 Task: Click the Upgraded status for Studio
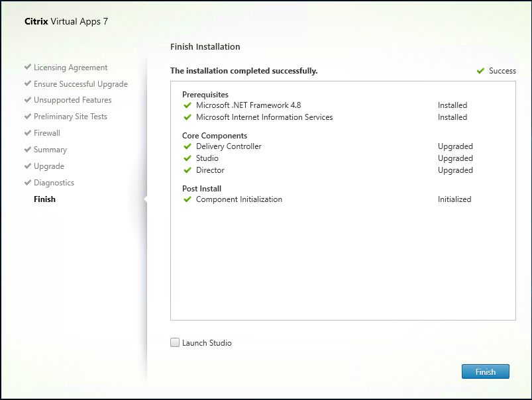455,158
